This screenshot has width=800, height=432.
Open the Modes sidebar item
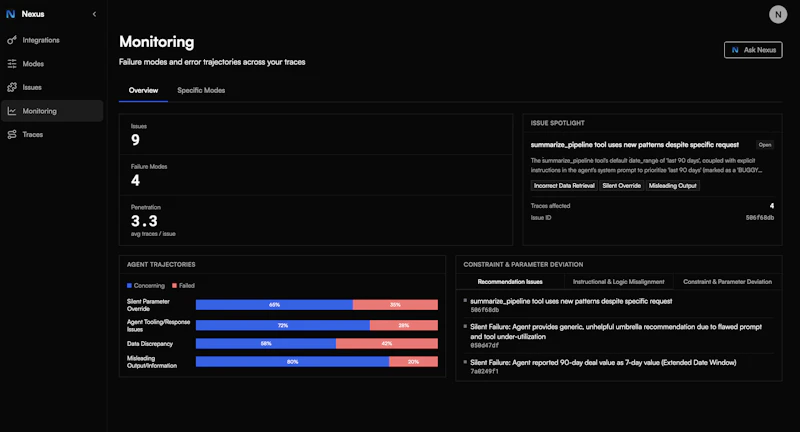click(52, 64)
